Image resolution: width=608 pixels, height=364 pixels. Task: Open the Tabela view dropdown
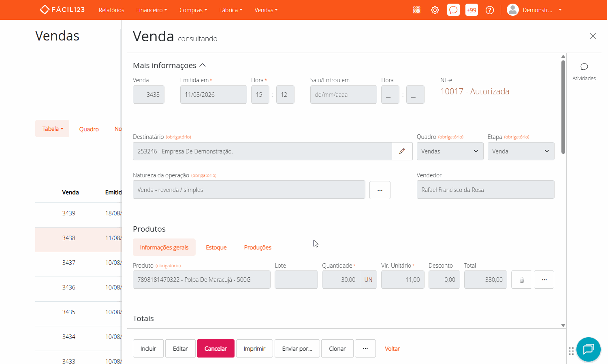point(52,129)
